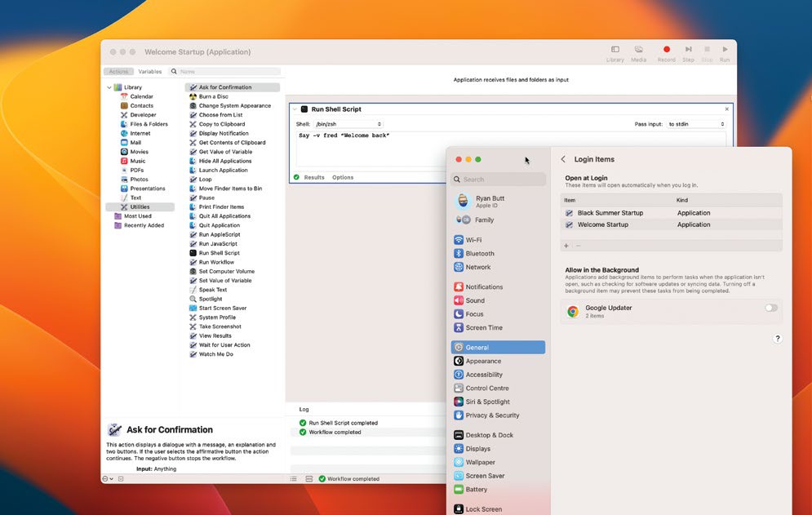Open the Pass input dropdown
This screenshot has width=812, height=515.
[695, 124]
